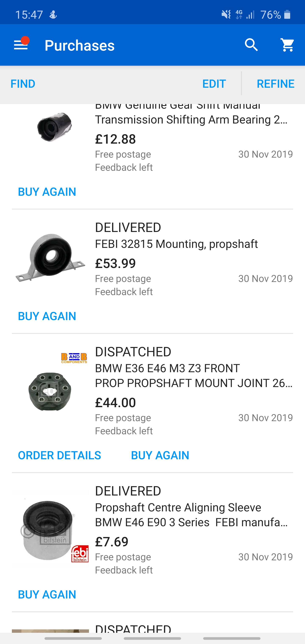Buy the Propshaft Centre Aligning Sleeve again
Image resolution: width=305 pixels, height=644 pixels.
click(47, 594)
